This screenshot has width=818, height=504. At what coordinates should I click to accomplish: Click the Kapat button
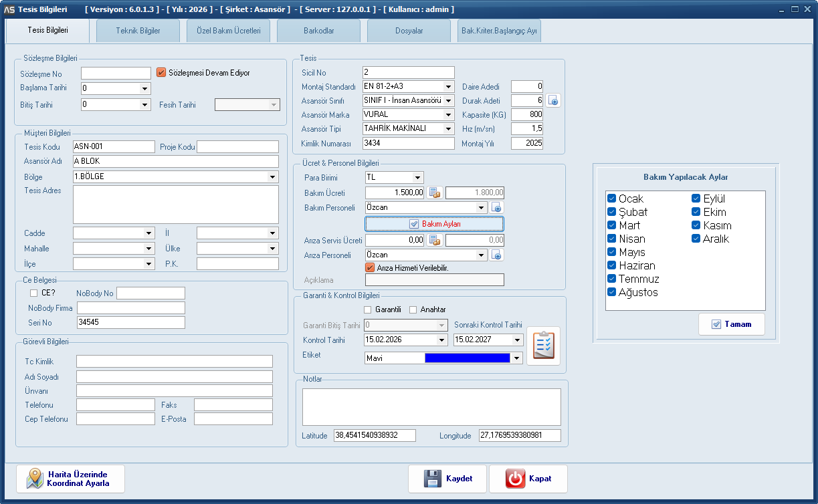point(528,479)
